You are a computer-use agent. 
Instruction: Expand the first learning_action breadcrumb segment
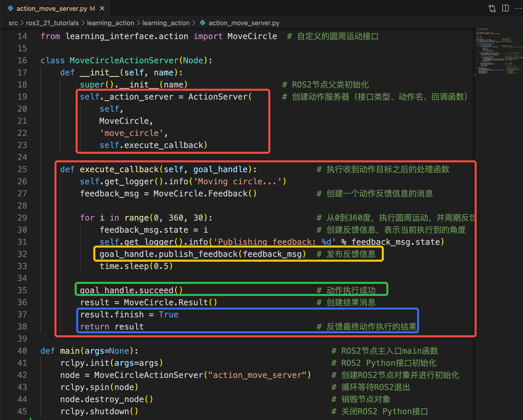click(110, 23)
